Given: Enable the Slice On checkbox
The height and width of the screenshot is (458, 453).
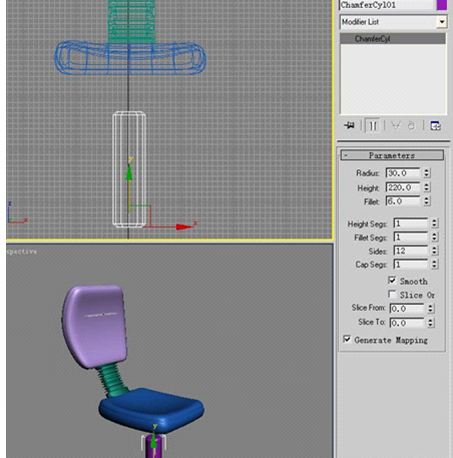Looking at the screenshot, I should point(392,294).
